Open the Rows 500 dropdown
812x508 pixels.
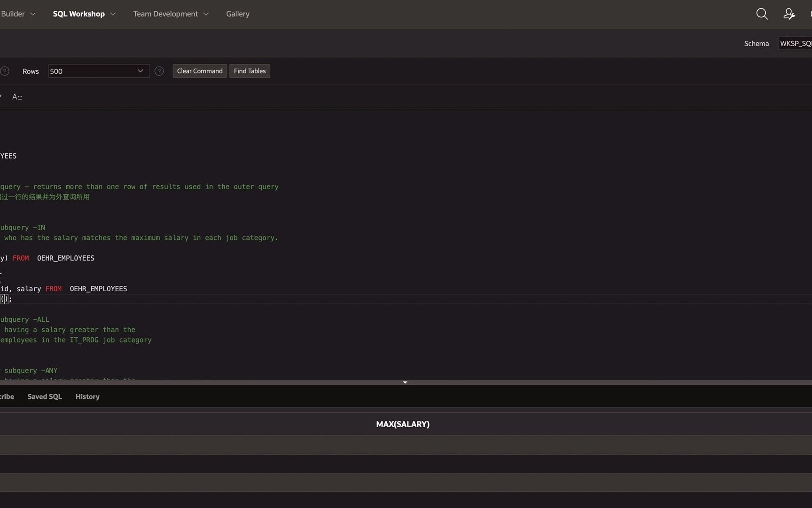coord(99,71)
